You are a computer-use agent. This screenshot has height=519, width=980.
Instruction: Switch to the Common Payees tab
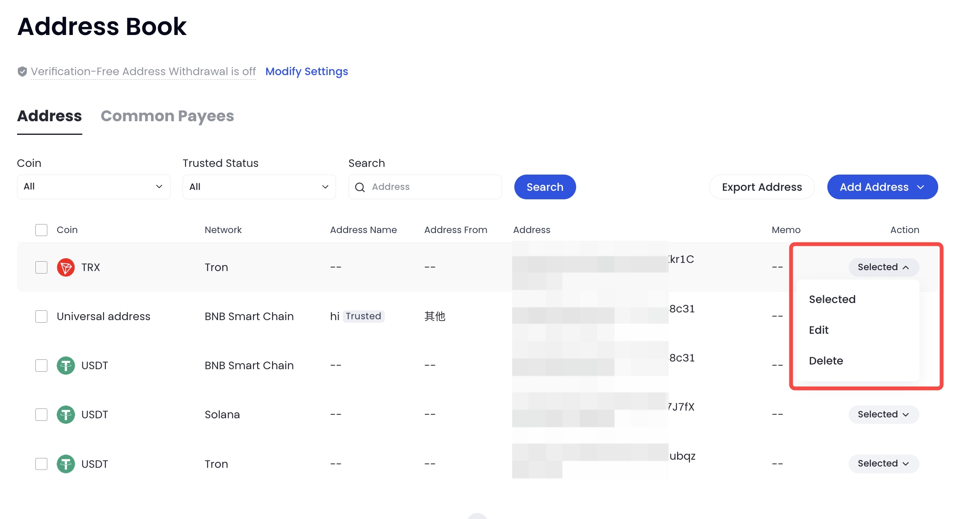point(167,116)
